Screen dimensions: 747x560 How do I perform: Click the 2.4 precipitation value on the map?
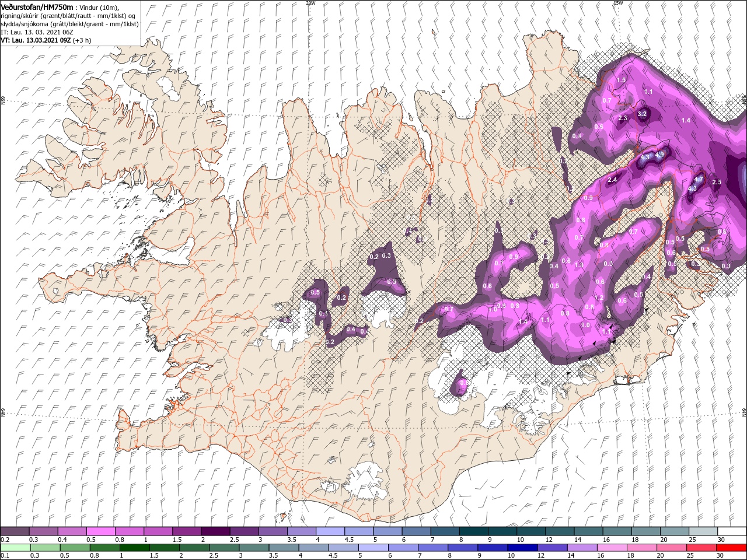612,180
